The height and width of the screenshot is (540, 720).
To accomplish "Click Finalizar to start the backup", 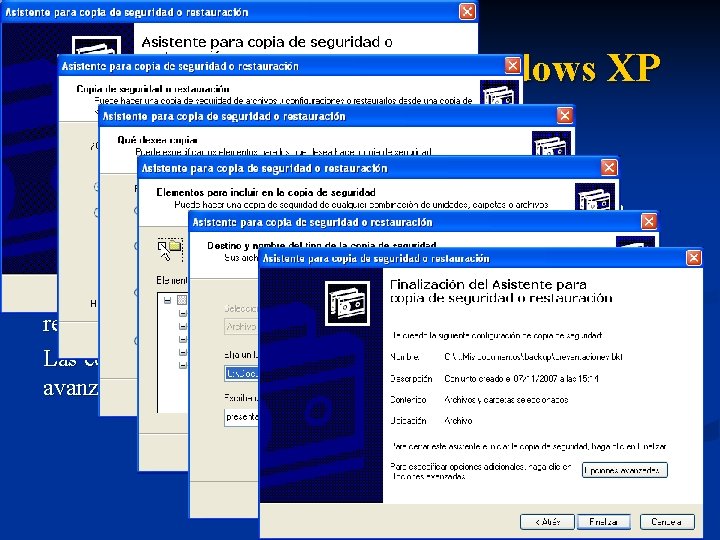I will click(603, 522).
